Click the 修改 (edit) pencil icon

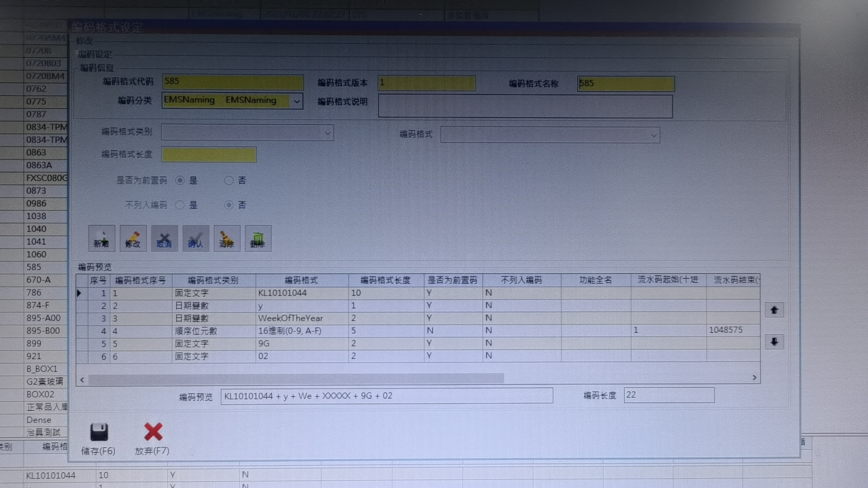tap(133, 238)
